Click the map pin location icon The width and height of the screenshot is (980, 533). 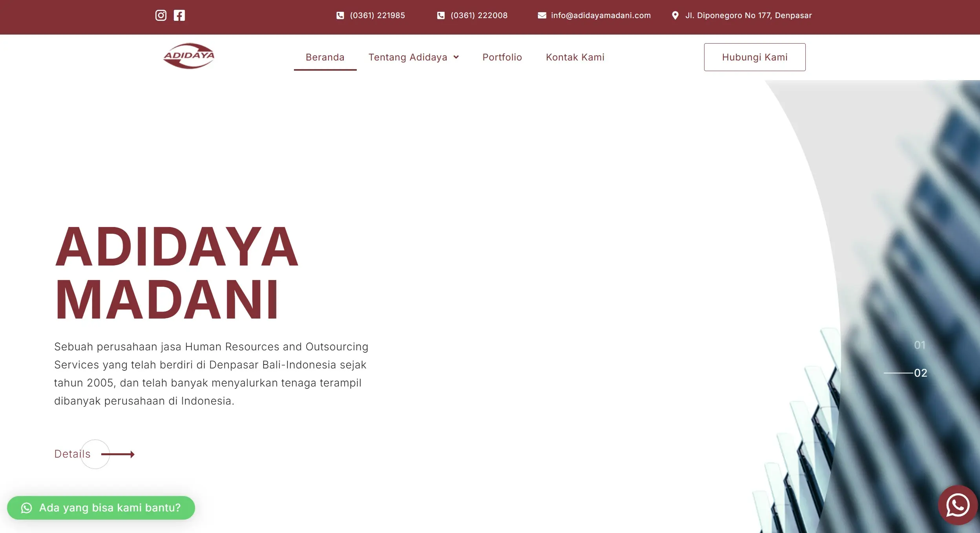tap(675, 15)
